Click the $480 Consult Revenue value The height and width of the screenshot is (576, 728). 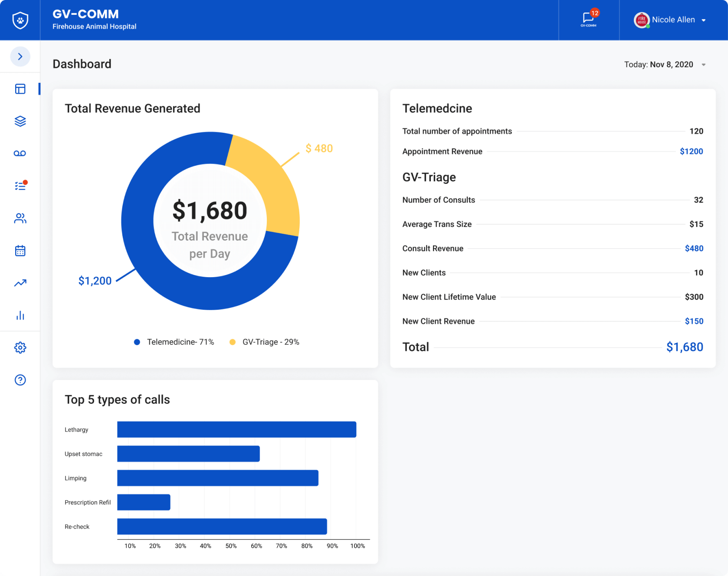coord(694,249)
